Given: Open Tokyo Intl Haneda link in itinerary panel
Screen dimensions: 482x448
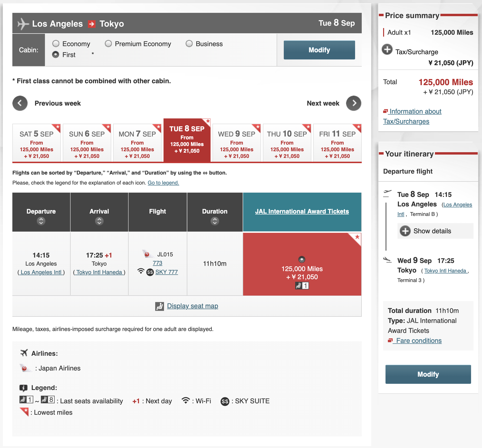Looking at the screenshot, I should 446,271.
